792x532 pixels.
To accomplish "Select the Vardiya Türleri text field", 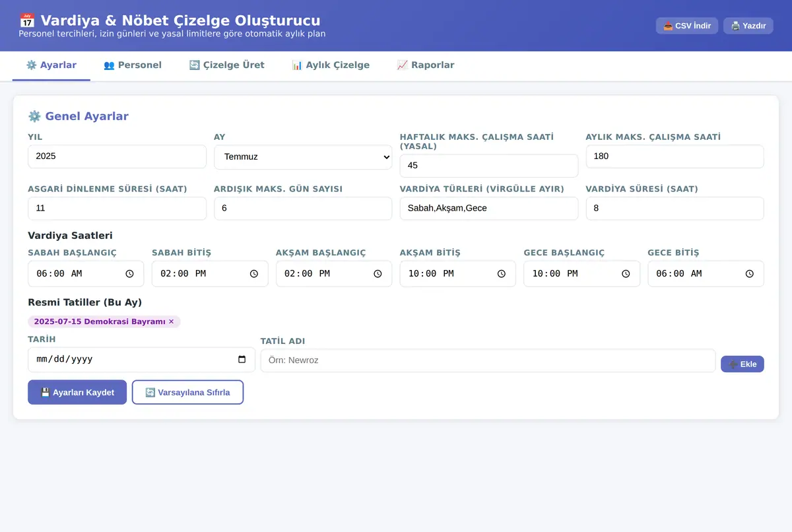I will point(489,209).
